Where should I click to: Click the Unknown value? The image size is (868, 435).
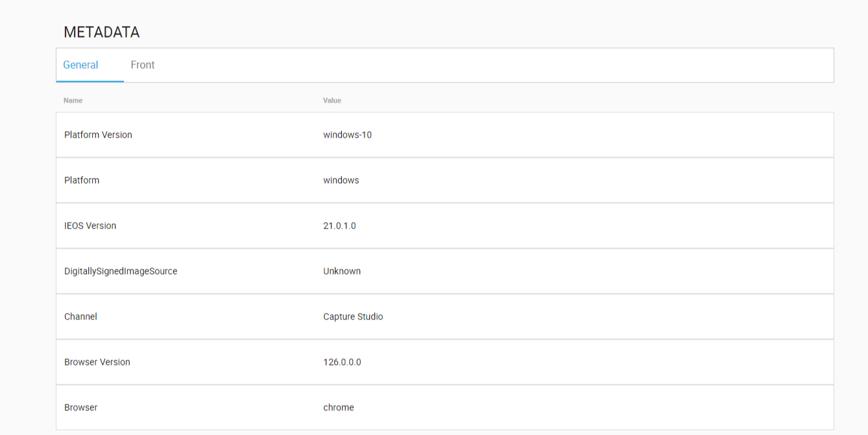tap(342, 271)
